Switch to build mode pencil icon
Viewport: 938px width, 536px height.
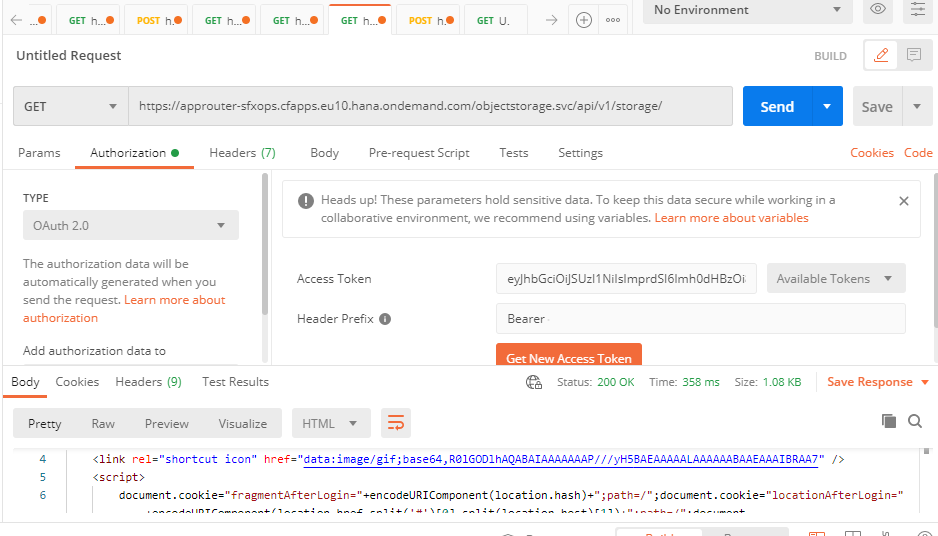pos(881,56)
